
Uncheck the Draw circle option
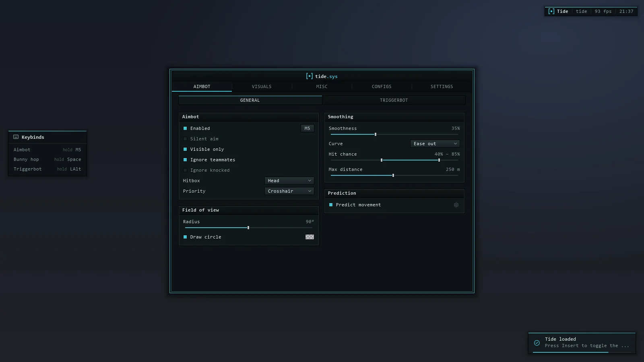click(185, 237)
